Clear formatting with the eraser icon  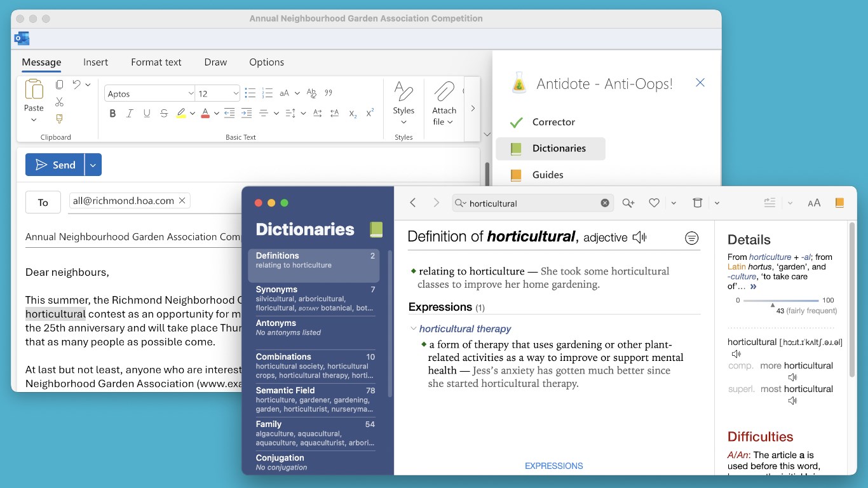tap(311, 93)
